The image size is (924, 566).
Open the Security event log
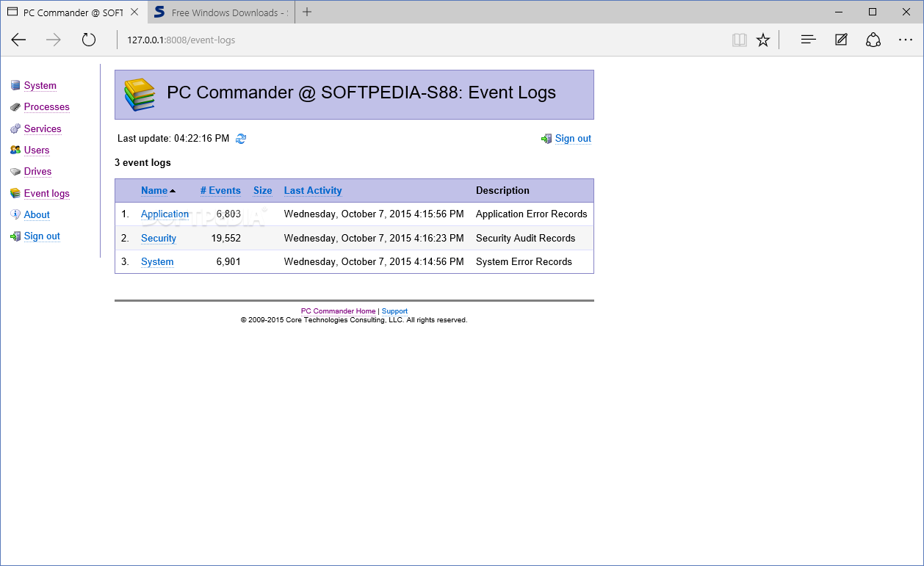pos(159,238)
